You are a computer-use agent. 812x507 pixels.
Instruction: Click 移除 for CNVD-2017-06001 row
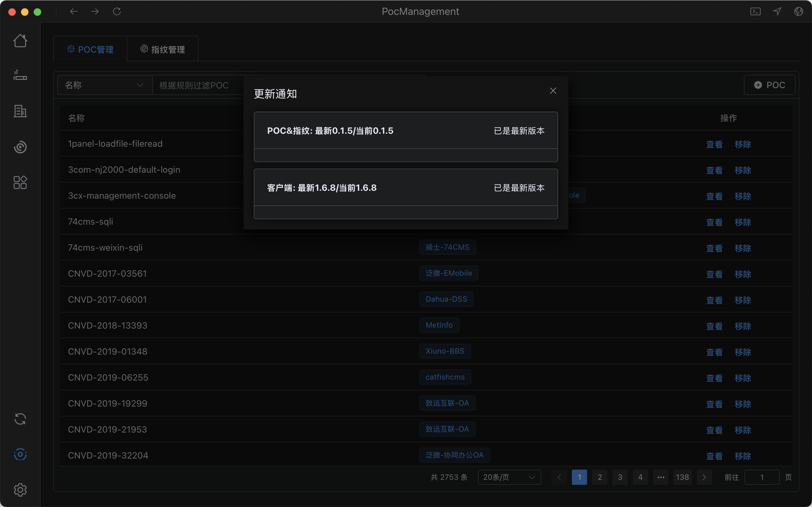(743, 300)
